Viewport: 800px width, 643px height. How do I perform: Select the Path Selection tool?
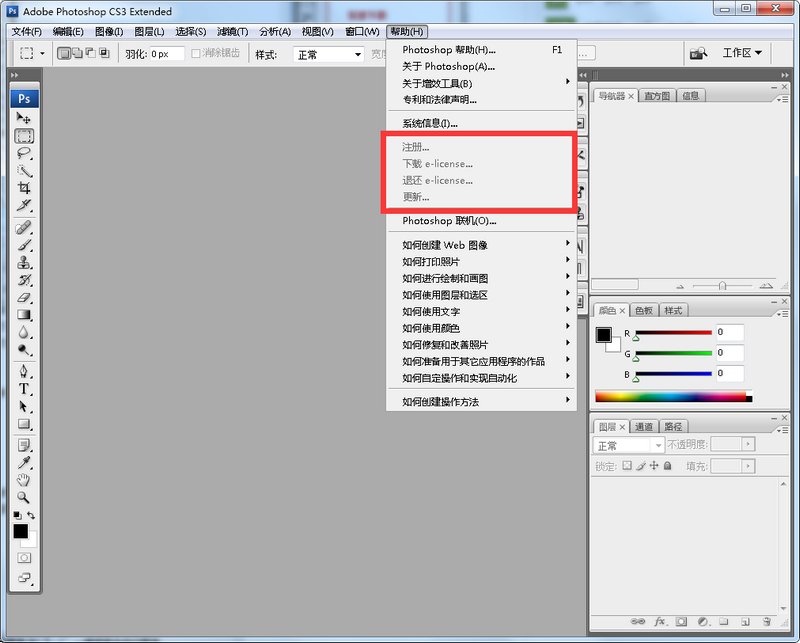(x=23, y=407)
